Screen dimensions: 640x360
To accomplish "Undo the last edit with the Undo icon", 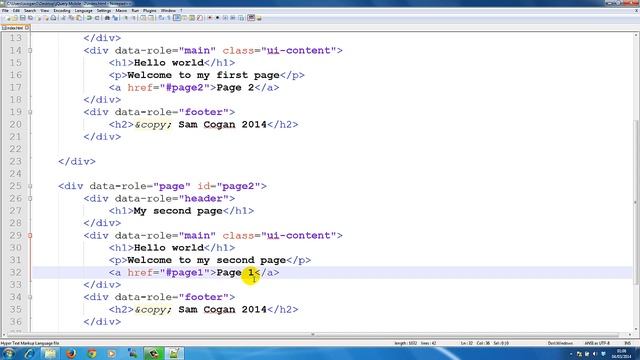I will 89,18.
